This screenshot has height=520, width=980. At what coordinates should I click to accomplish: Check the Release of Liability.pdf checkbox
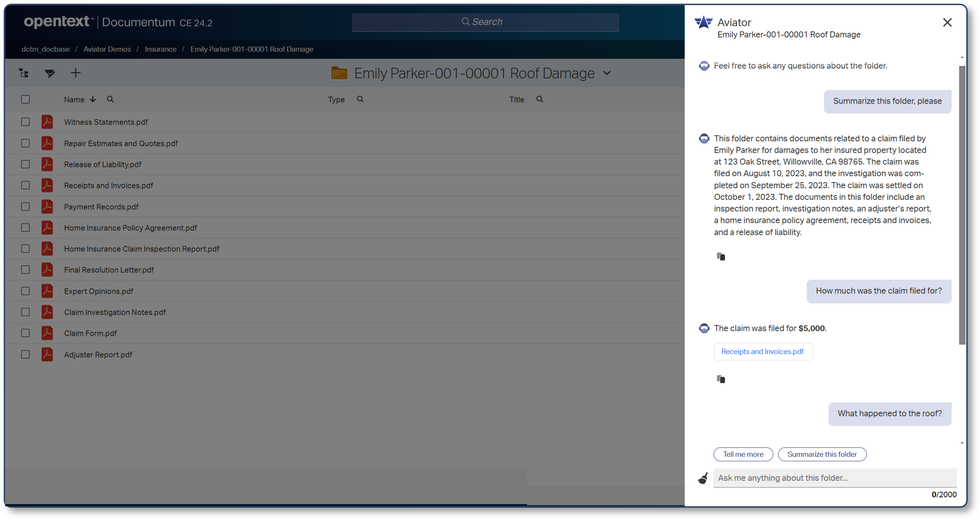pos(25,164)
